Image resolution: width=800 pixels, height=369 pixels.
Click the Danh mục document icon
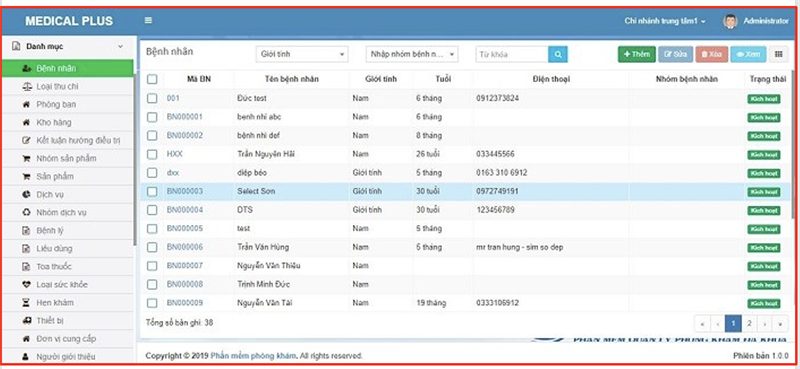pos(16,46)
